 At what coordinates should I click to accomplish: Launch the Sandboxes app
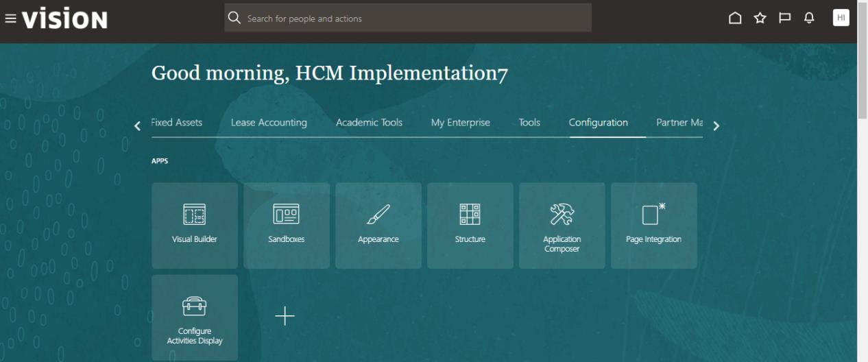pos(287,225)
